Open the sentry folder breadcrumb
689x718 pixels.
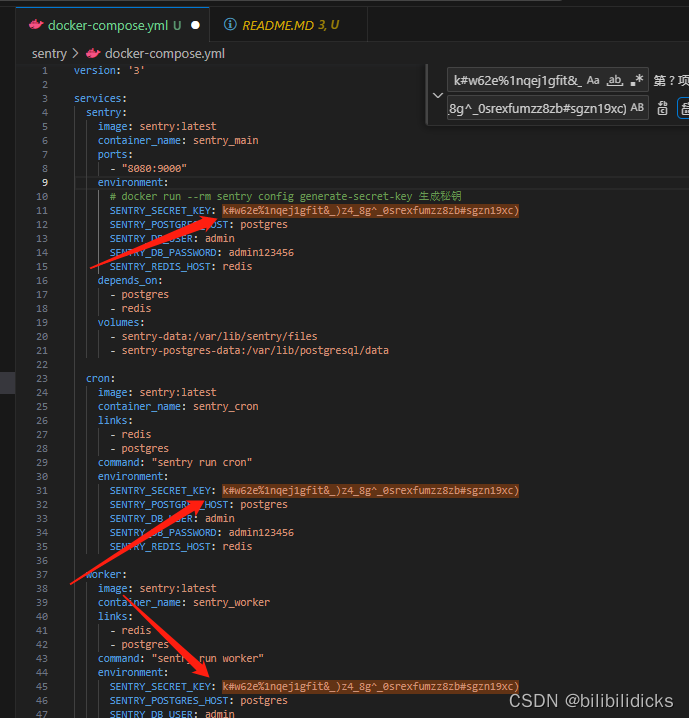49,54
